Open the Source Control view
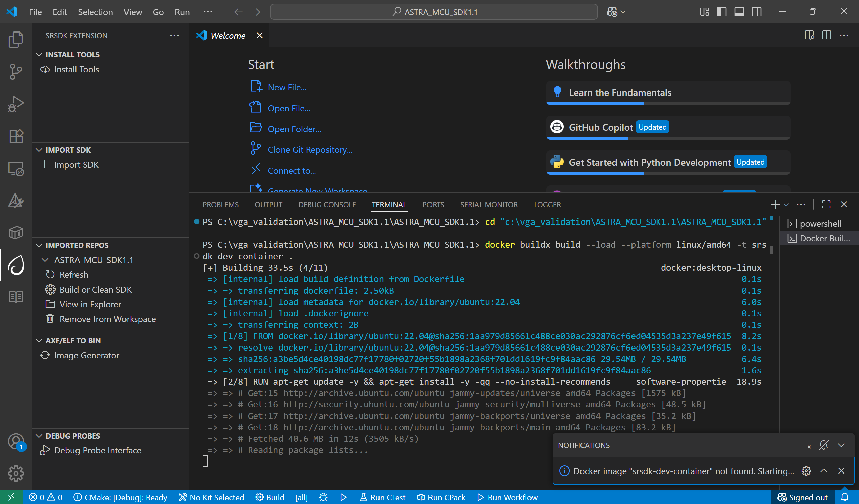859x504 pixels. click(16, 71)
